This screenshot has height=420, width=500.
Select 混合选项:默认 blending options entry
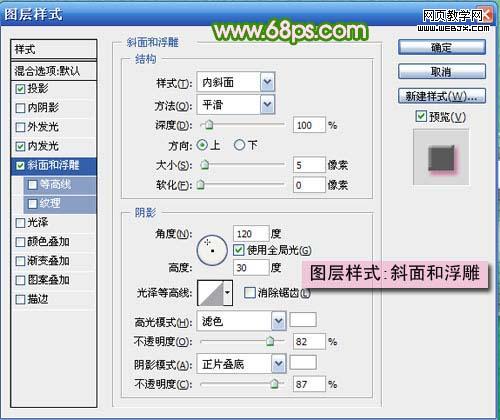click(x=54, y=70)
